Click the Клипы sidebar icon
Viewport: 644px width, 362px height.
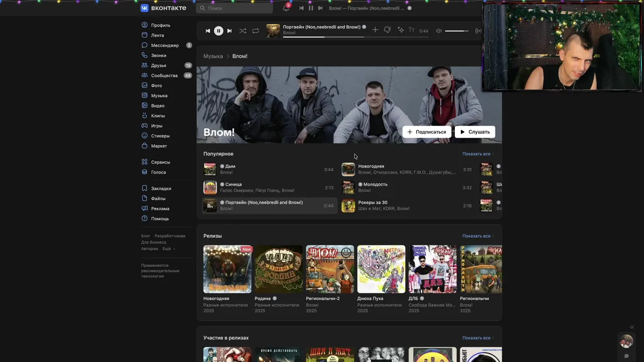point(145,116)
